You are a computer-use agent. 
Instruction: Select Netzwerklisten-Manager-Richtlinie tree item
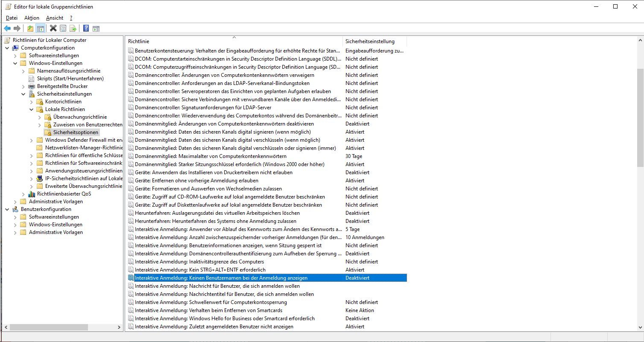click(84, 148)
